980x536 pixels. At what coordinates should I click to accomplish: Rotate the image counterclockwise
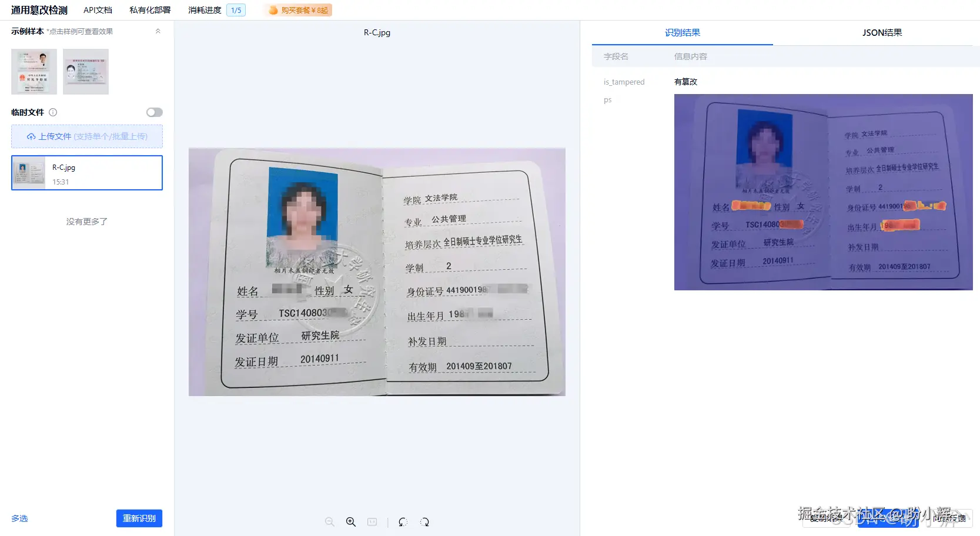click(x=403, y=522)
